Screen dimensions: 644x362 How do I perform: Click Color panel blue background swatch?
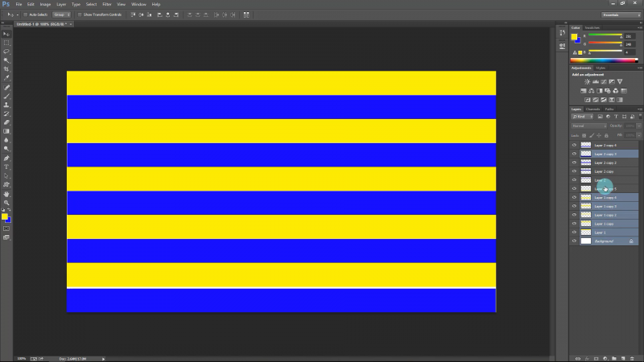click(x=578, y=41)
